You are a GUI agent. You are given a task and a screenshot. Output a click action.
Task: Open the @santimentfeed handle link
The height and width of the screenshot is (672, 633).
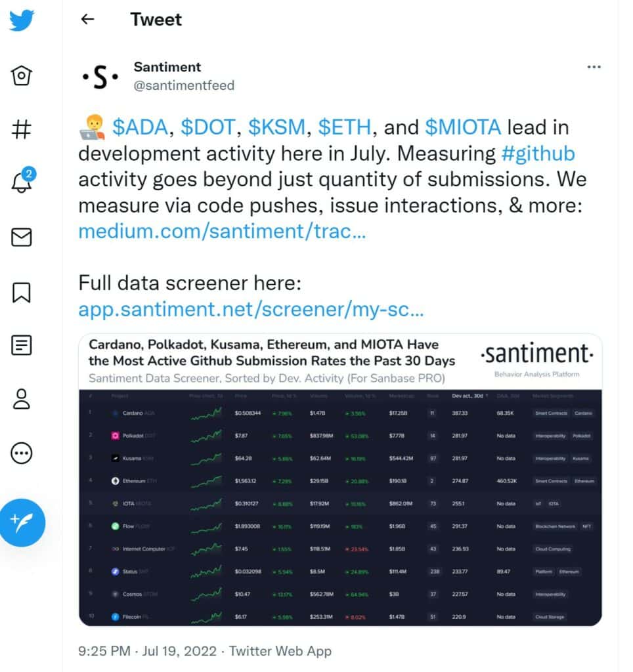[184, 85]
